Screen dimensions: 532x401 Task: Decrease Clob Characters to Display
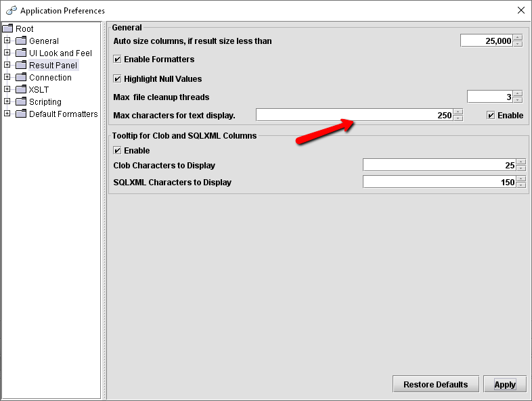[521, 168]
